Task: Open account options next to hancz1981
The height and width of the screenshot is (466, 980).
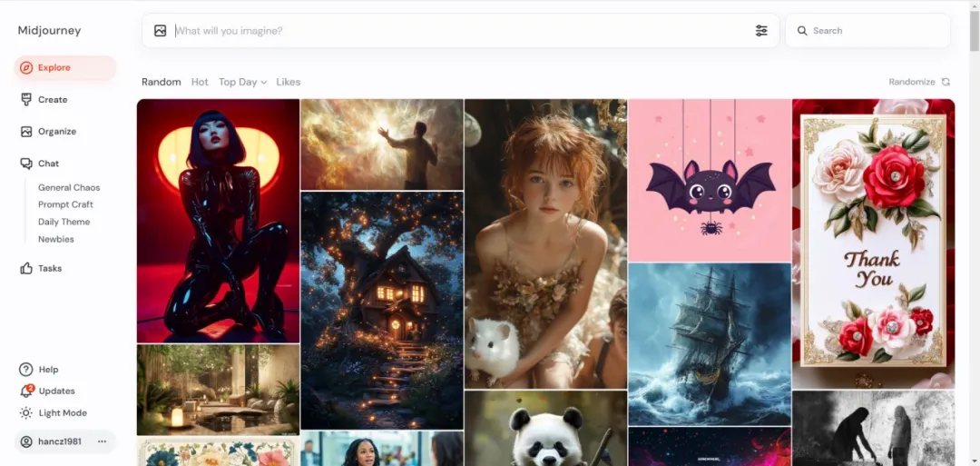Action: pyautogui.click(x=102, y=441)
